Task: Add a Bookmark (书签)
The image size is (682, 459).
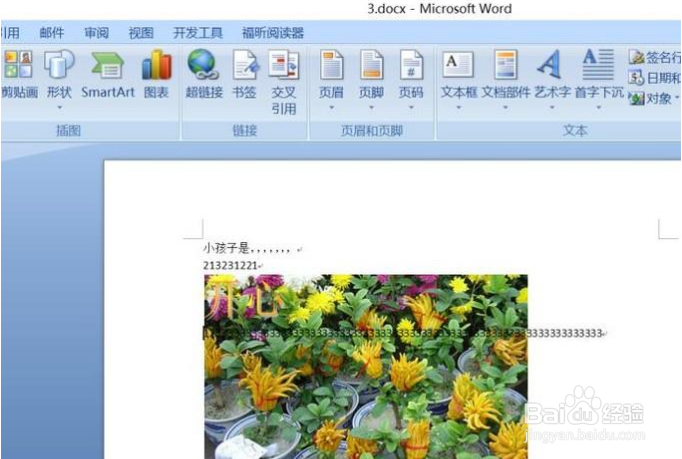Action: click(244, 74)
